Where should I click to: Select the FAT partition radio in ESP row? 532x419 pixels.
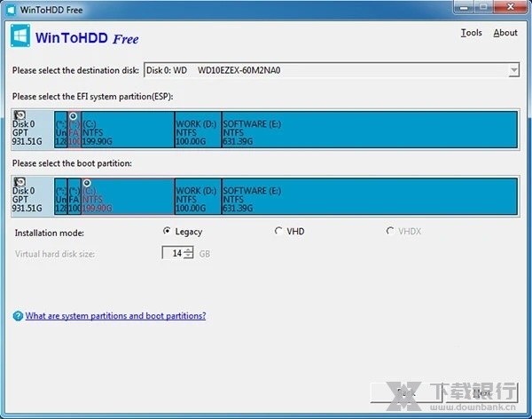(73, 116)
